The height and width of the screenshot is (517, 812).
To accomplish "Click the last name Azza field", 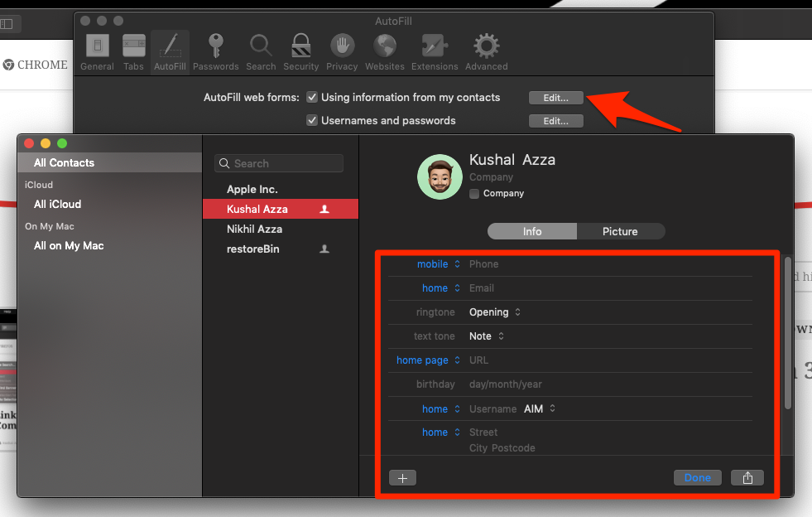I will pos(539,160).
